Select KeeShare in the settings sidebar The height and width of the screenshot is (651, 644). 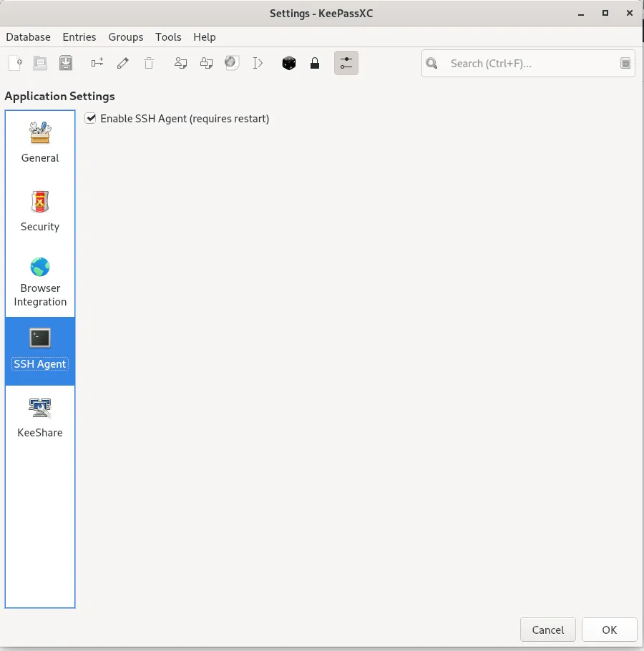tap(40, 418)
